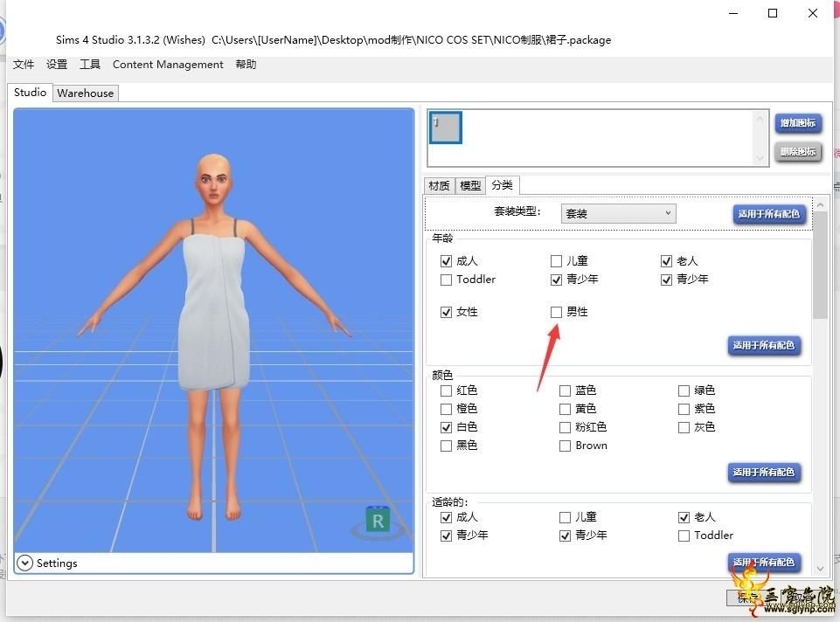Open the 工具 menu
This screenshot has width=840, height=622.
coord(90,65)
